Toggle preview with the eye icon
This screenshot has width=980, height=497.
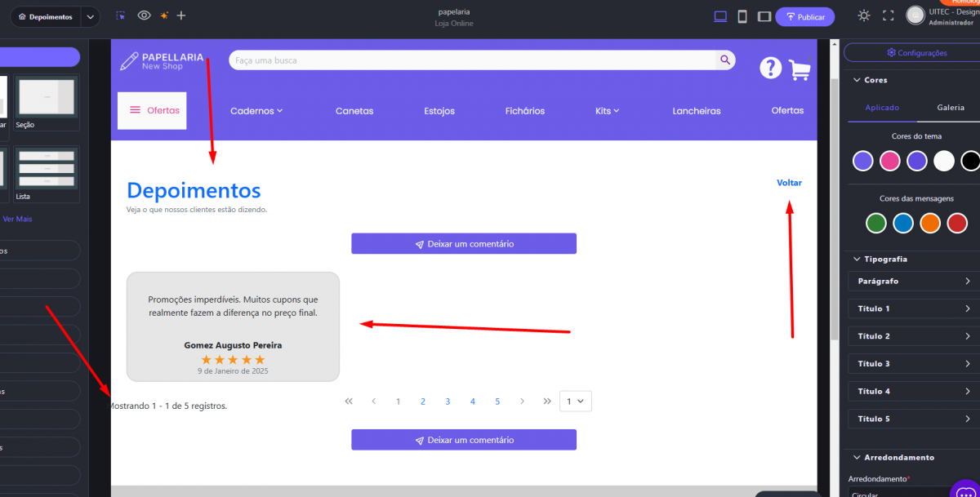[x=144, y=16]
